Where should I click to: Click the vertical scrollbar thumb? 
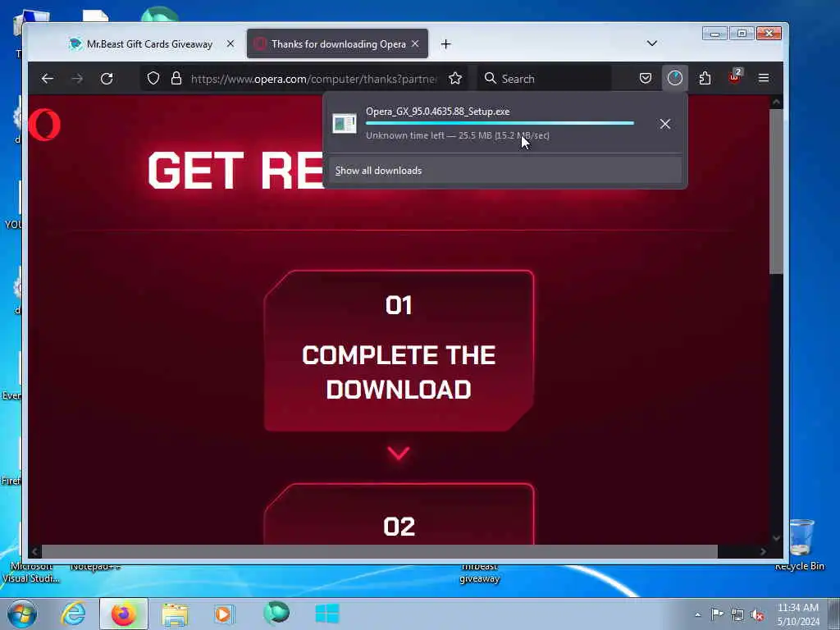point(776,191)
